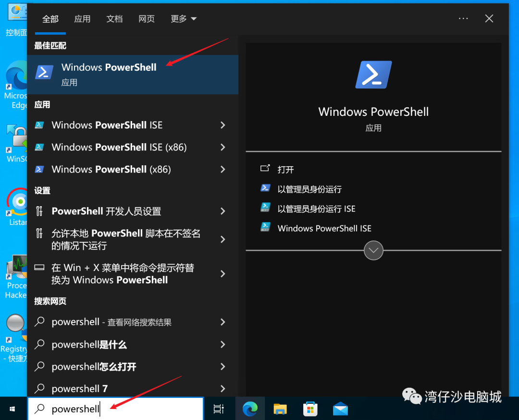The height and width of the screenshot is (420, 519).
Task: Click the Microsoft Edge desktop shortcut
Action: 15,85
